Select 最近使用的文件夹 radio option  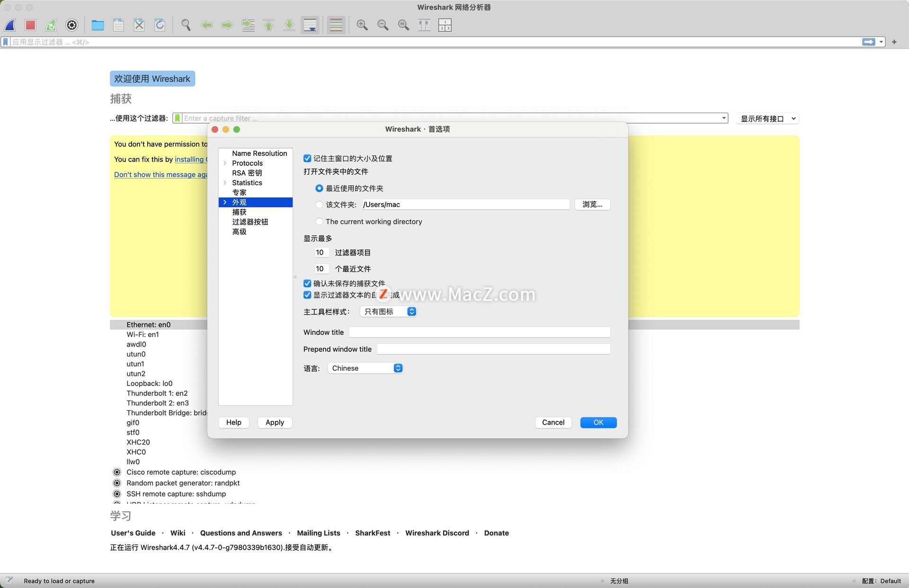(x=320, y=188)
